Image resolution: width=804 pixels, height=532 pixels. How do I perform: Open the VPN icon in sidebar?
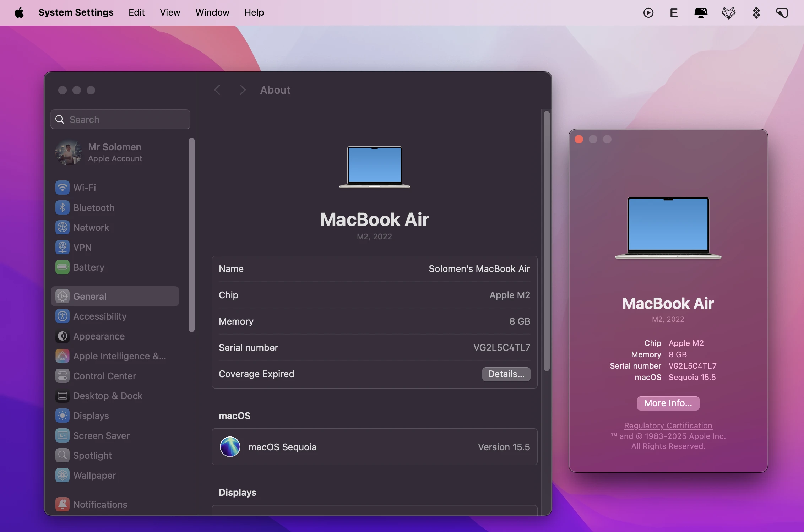tap(63, 247)
